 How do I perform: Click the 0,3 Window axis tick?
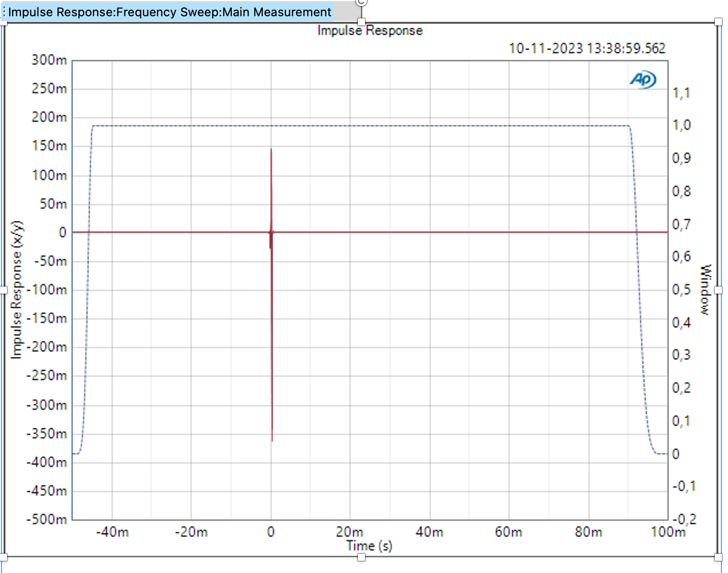click(x=681, y=355)
